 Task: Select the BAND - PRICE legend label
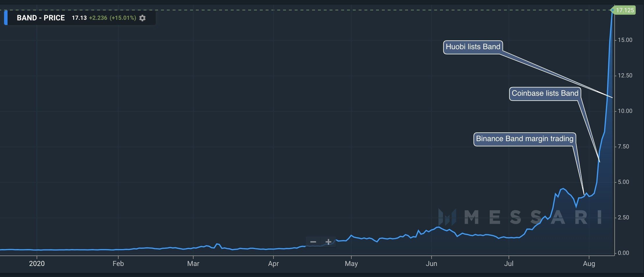(41, 18)
